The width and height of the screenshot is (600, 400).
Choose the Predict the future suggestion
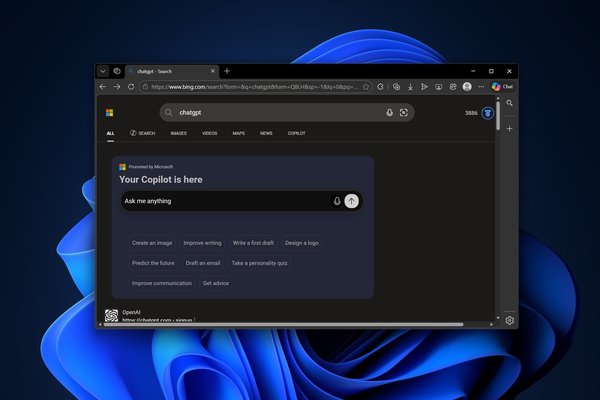click(153, 263)
